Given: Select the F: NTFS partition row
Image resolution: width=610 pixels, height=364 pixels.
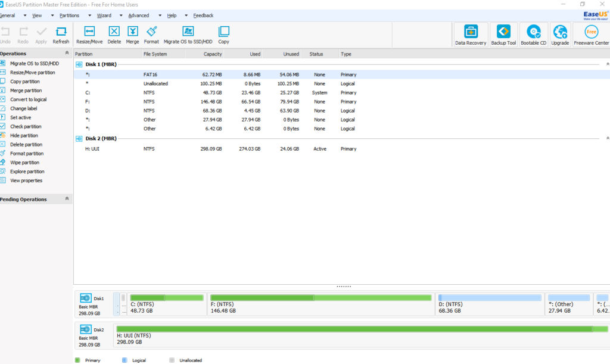Looking at the screenshot, I should click(x=341, y=101).
